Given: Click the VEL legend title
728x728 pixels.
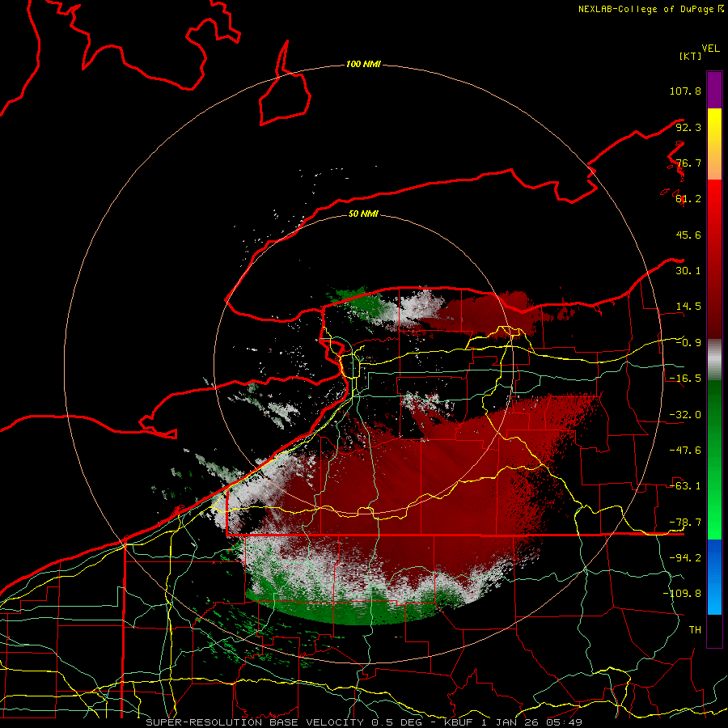Looking at the screenshot, I should 710,49.
